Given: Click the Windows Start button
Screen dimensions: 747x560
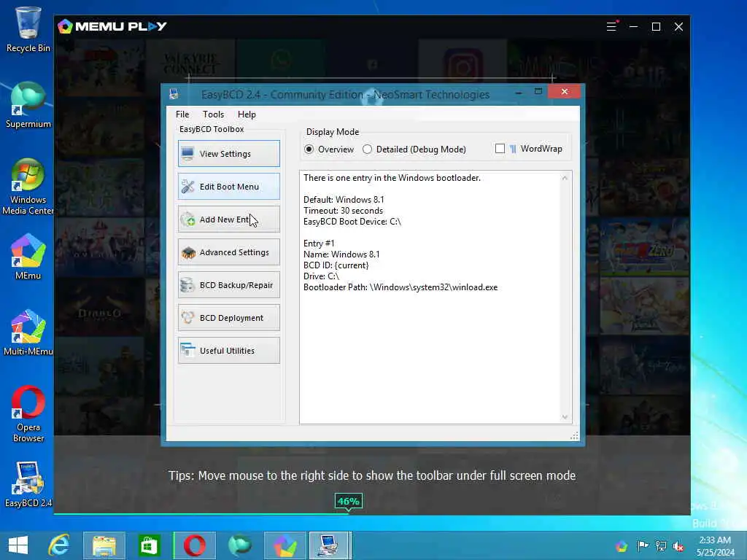Looking at the screenshot, I should 18,545.
